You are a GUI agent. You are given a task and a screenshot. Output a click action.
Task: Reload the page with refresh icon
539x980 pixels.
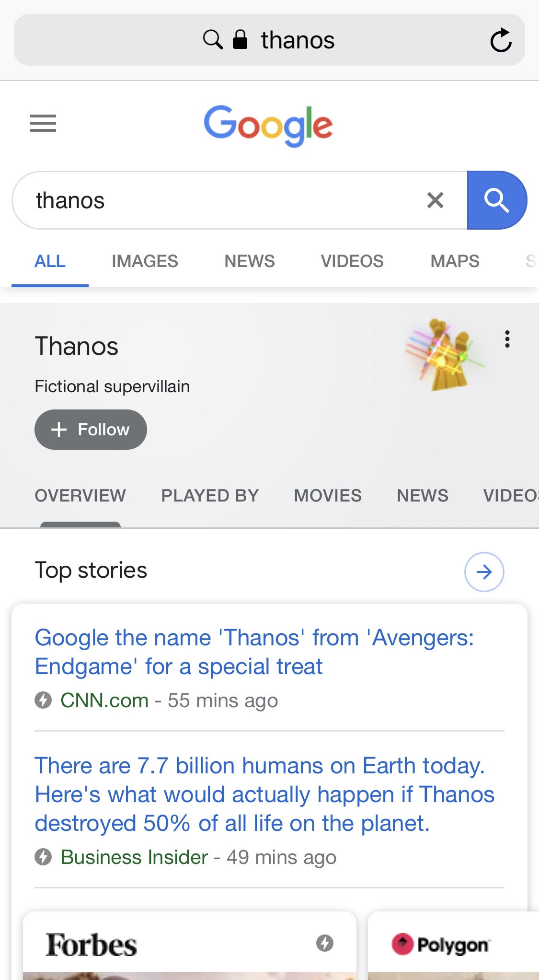click(x=501, y=40)
